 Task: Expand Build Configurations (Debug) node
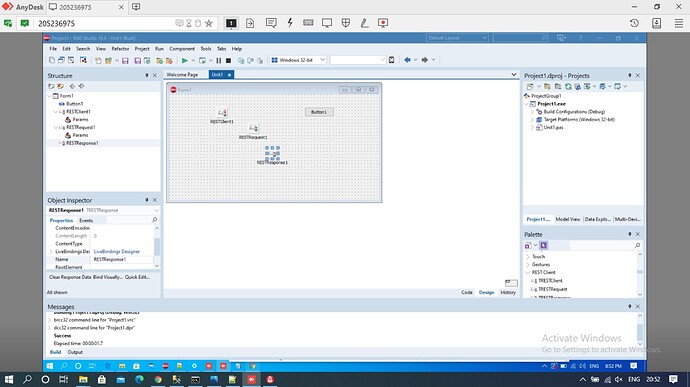(x=532, y=112)
